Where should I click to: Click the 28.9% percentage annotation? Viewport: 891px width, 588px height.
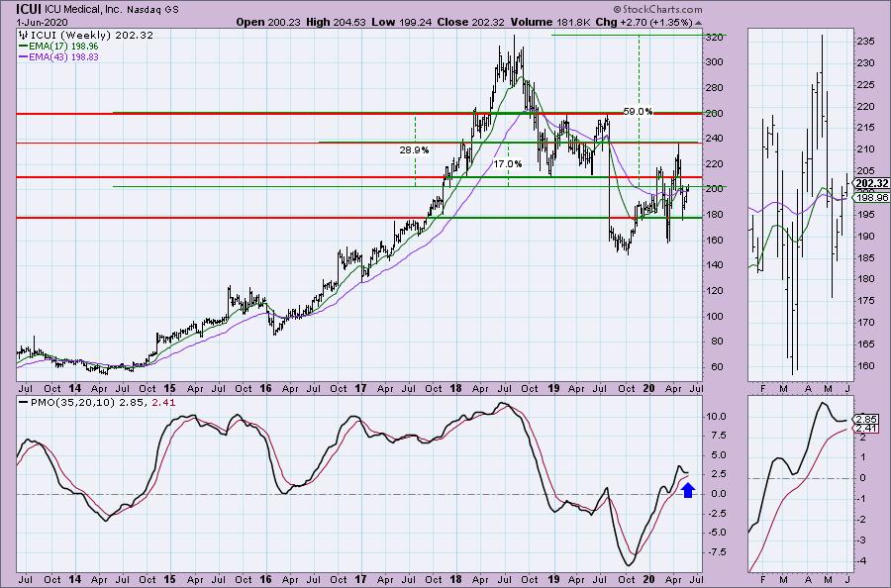click(x=414, y=150)
